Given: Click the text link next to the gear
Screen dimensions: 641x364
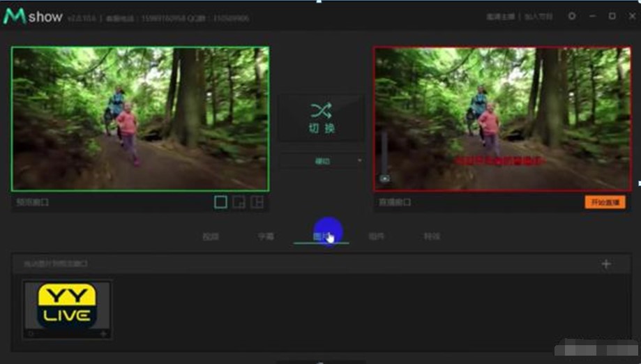Looking at the screenshot, I should (x=538, y=17).
